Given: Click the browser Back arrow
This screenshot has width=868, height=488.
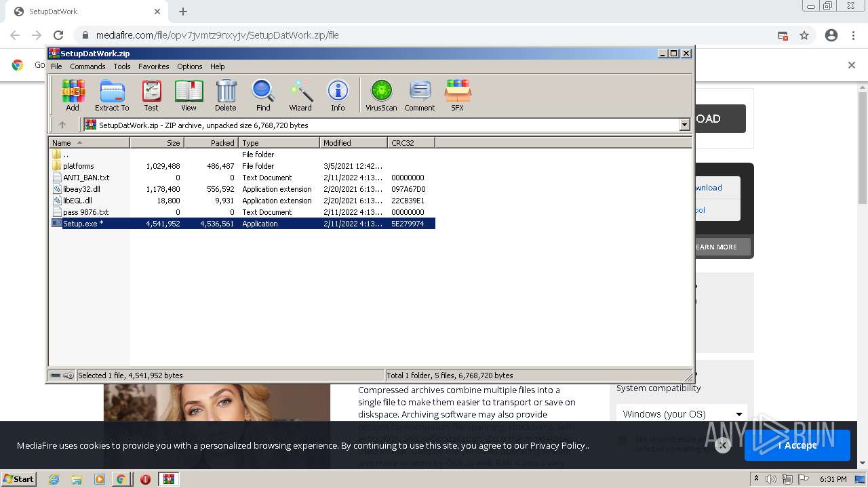Looking at the screenshot, I should 15,35.
